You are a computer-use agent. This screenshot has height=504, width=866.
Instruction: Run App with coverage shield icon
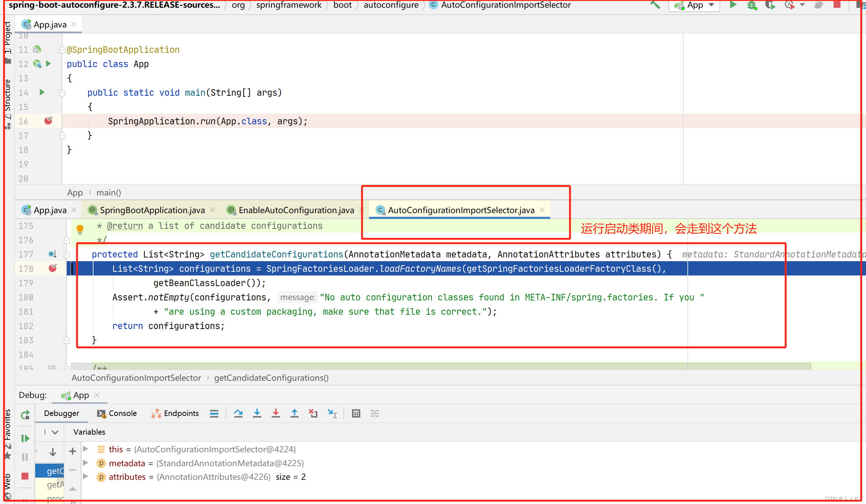(770, 5)
